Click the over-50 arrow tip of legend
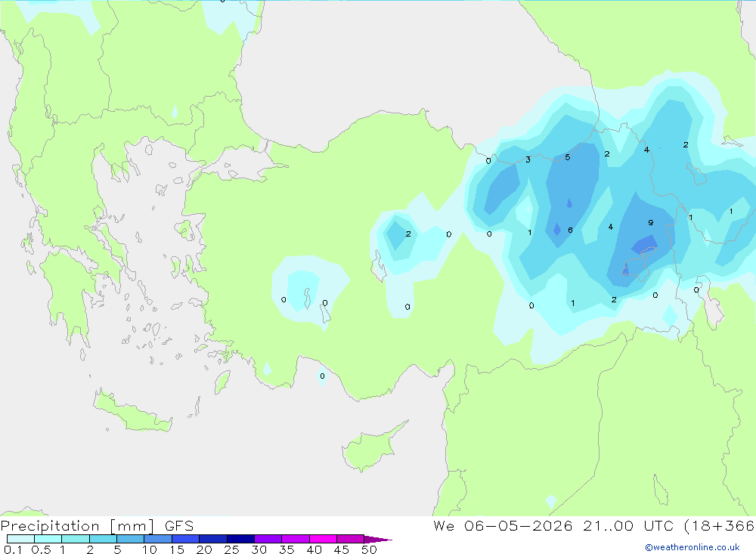 (x=378, y=539)
